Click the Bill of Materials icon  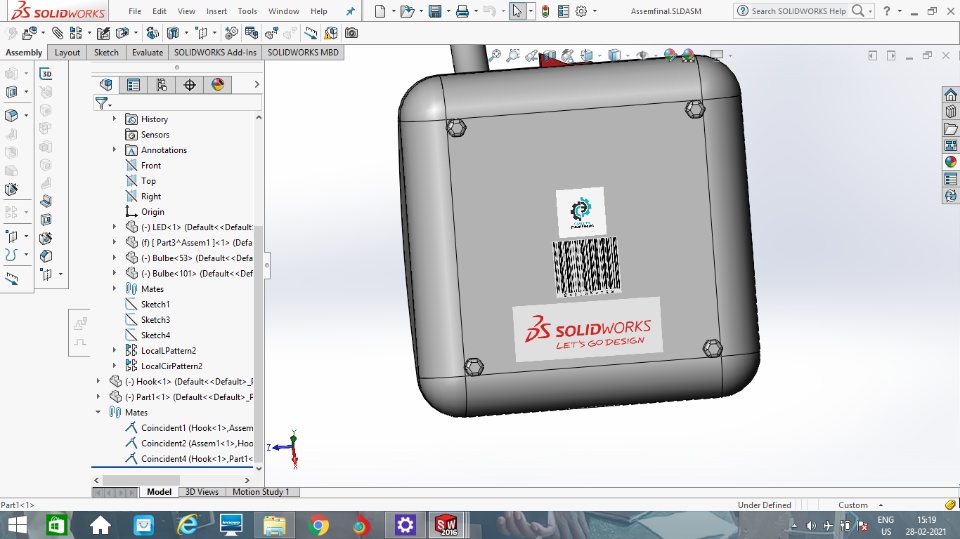click(x=252, y=33)
